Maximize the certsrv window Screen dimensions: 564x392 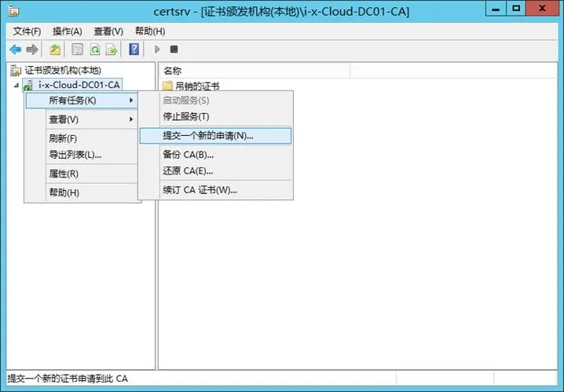coord(516,9)
